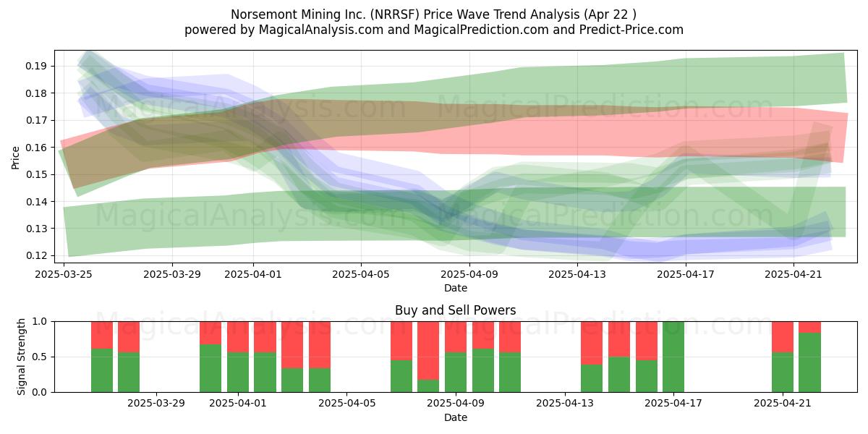Click the Norsemont Mining Inc. chart title

click(x=434, y=14)
